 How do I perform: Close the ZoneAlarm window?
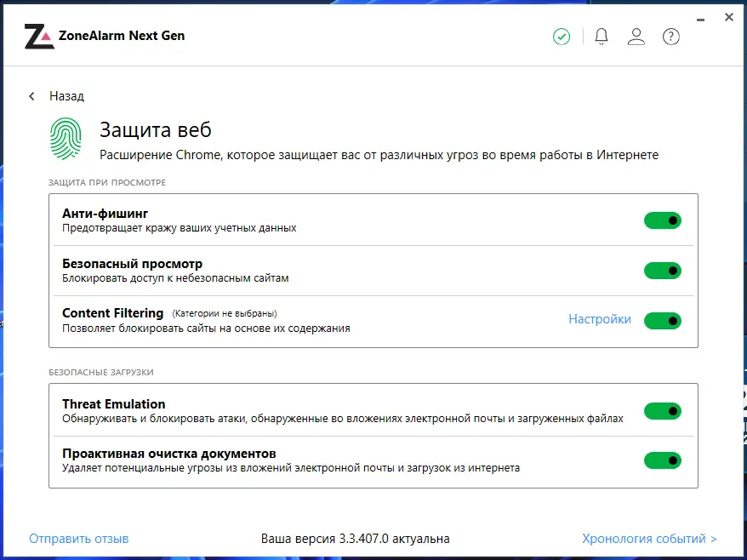click(729, 17)
